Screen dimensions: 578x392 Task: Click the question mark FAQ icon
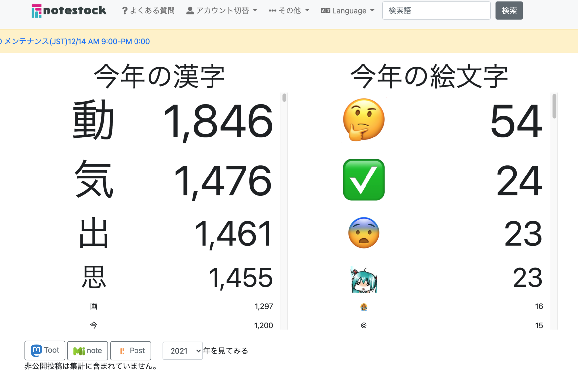coord(124,11)
